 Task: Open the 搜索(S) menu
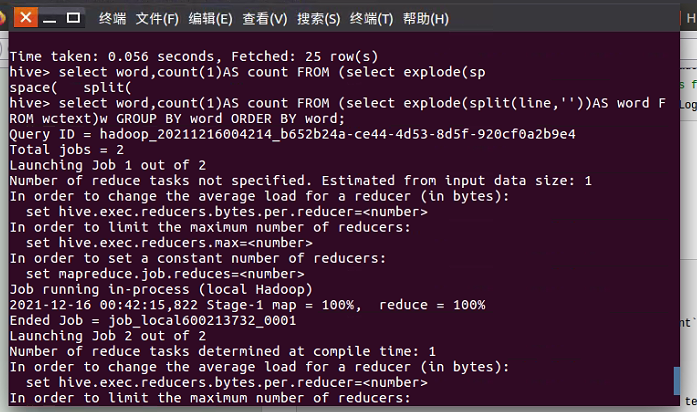318,19
